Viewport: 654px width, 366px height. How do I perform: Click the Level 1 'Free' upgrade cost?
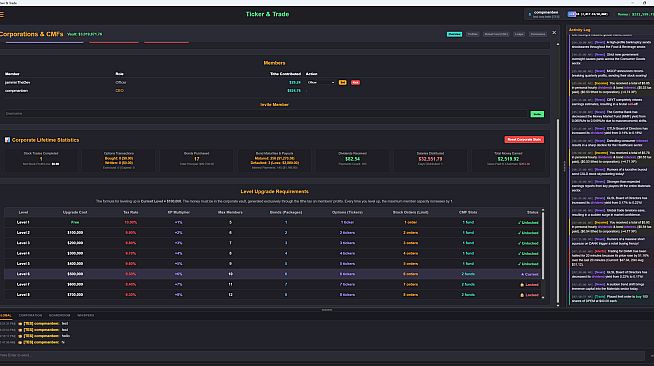75,223
